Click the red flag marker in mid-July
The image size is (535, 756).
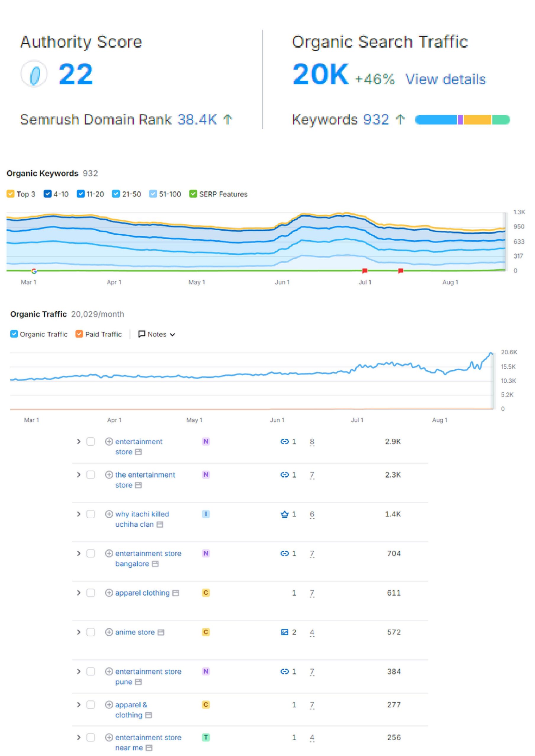pos(401,271)
